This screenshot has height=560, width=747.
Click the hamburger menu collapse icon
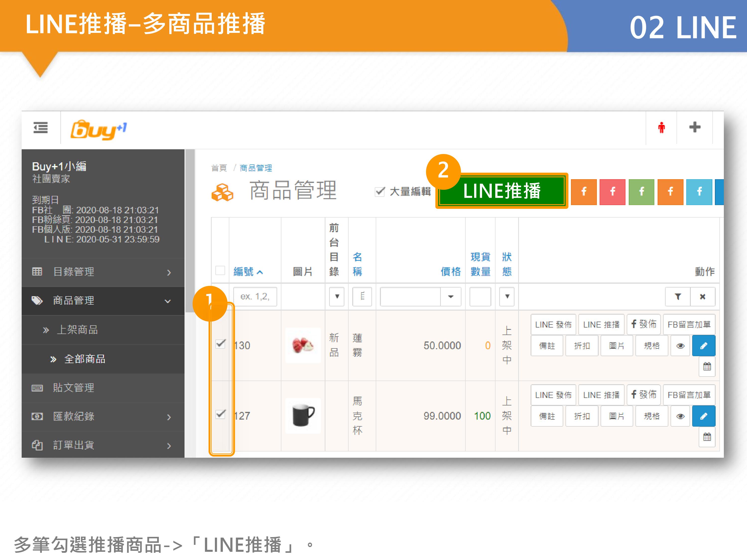pos(41,128)
